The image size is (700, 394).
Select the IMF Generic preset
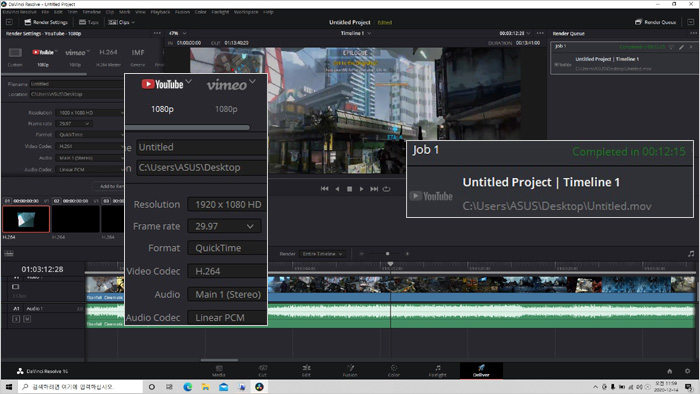coord(138,52)
